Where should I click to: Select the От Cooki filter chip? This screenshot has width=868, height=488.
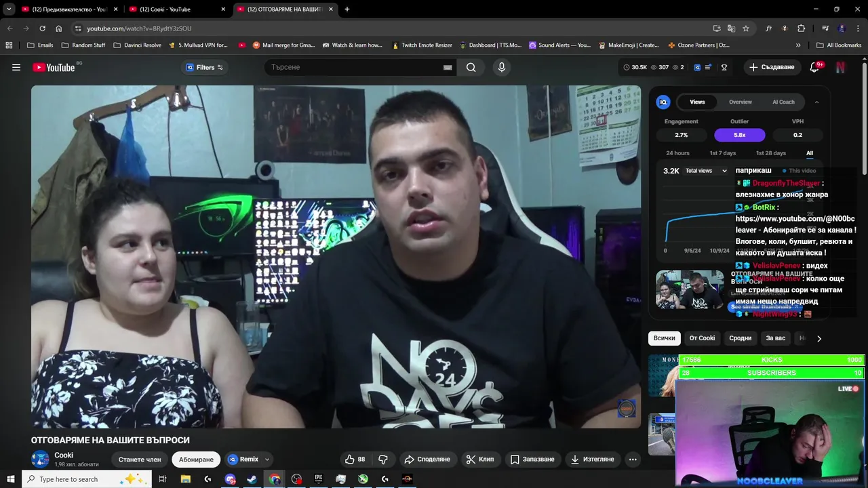702,338
